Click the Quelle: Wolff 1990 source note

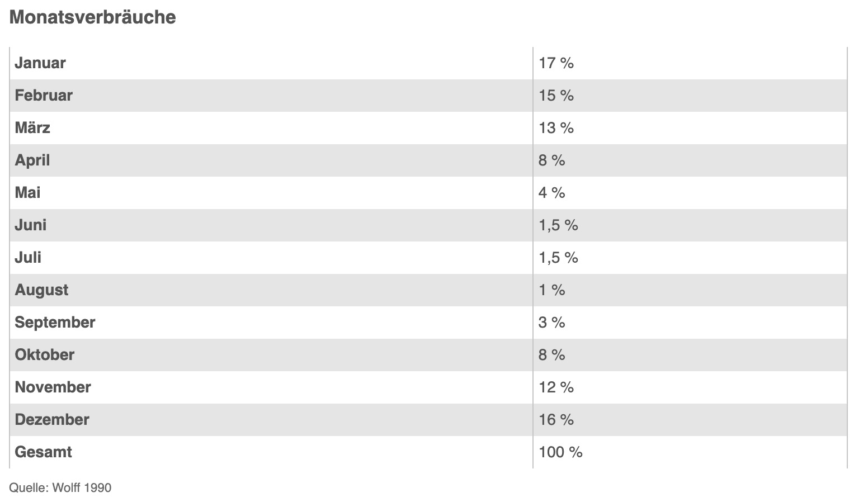[x=60, y=487]
